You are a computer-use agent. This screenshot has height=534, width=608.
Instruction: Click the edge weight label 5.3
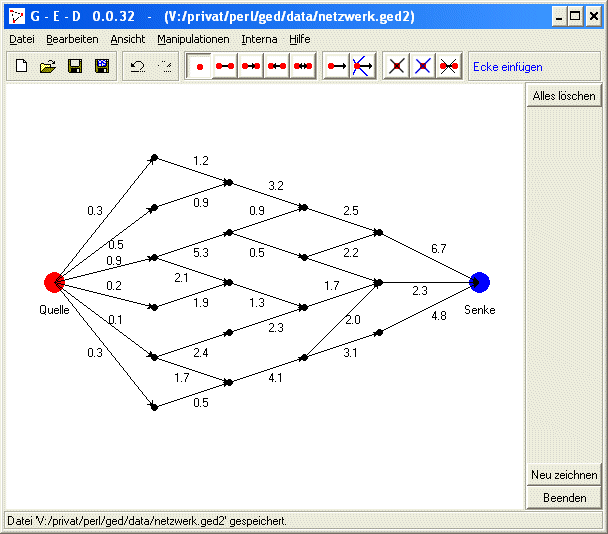201,253
